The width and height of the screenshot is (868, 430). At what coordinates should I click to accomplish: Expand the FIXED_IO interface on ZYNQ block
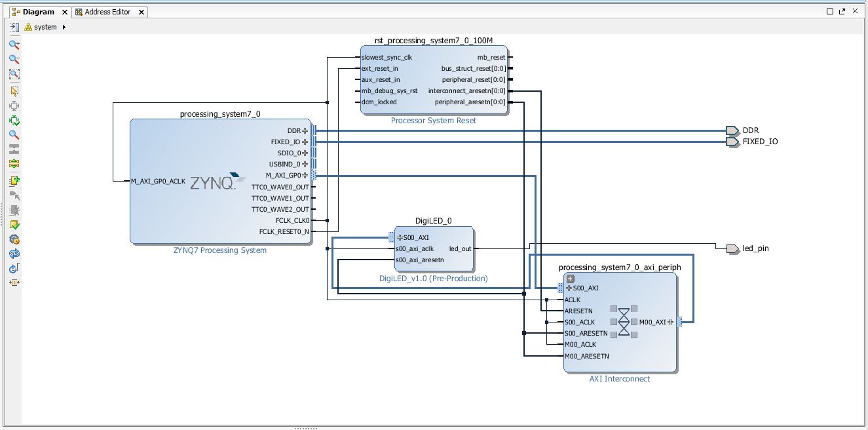[305, 142]
